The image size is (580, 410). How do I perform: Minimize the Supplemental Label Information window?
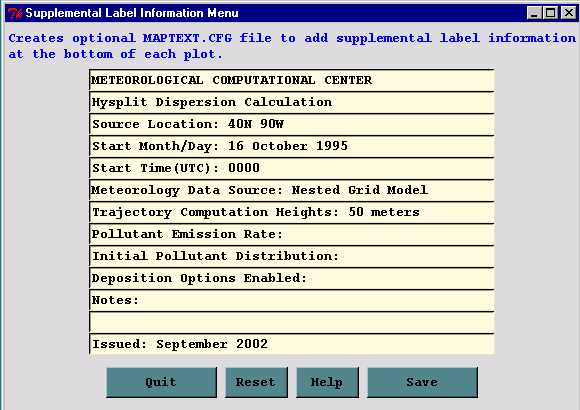[534, 13]
